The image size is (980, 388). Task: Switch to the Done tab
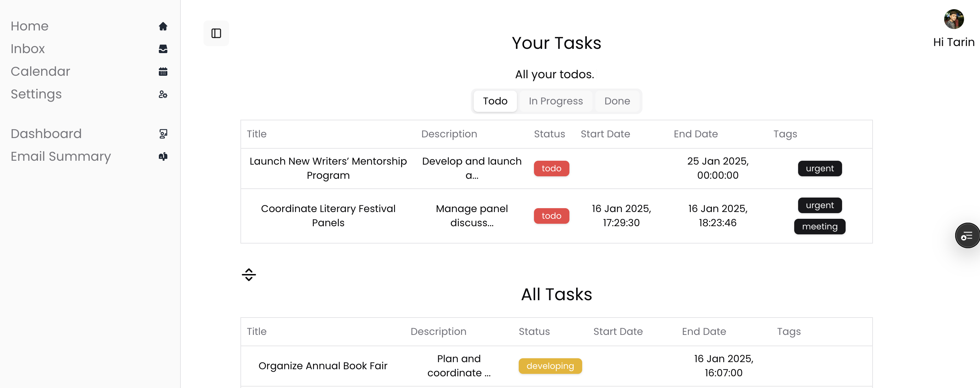[617, 101]
